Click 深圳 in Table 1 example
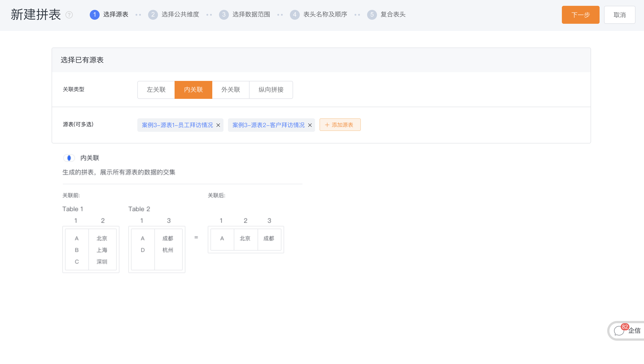This screenshot has height=364, width=644. 102,262
